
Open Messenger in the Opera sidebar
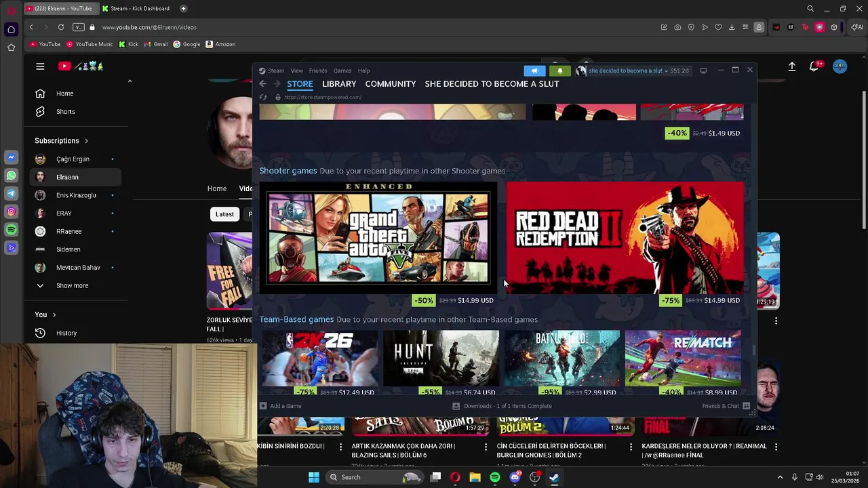[x=11, y=157]
